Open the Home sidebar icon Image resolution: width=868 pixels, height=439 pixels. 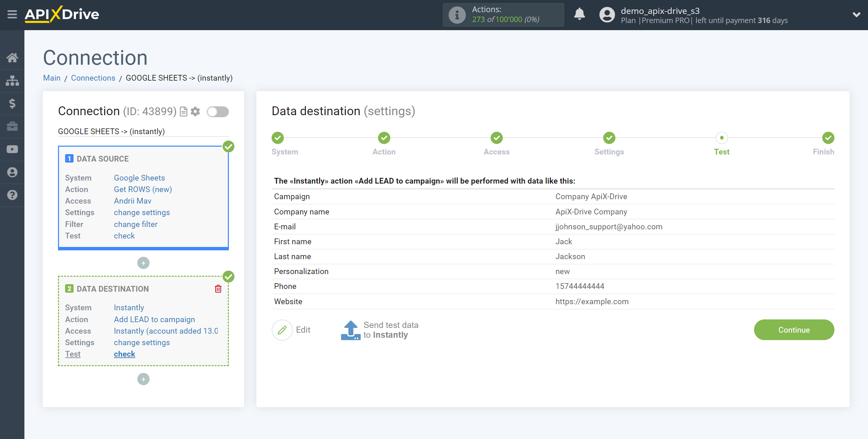click(12, 58)
